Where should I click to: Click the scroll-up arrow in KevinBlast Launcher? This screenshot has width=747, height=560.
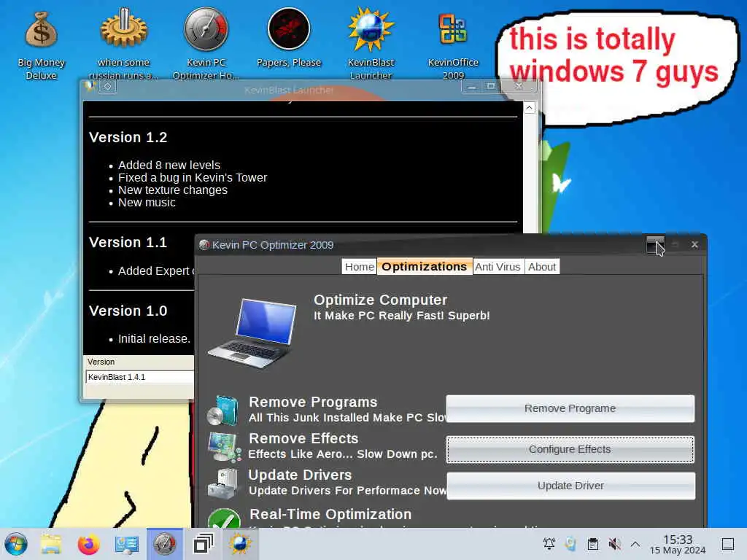click(x=530, y=108)
